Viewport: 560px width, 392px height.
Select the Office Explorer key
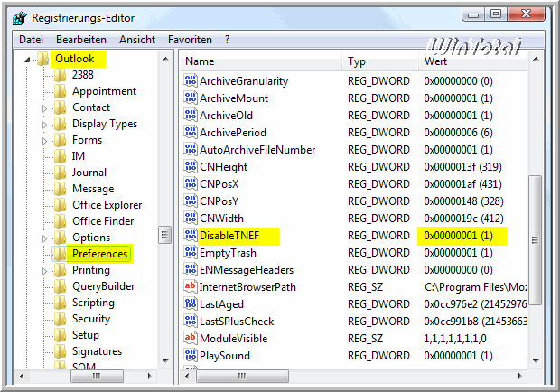pyautogui.click(x=107, y=205)
